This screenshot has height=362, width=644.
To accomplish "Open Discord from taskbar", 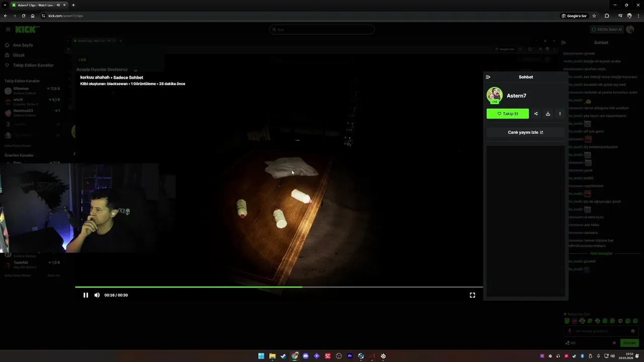I will click(305, 356).
